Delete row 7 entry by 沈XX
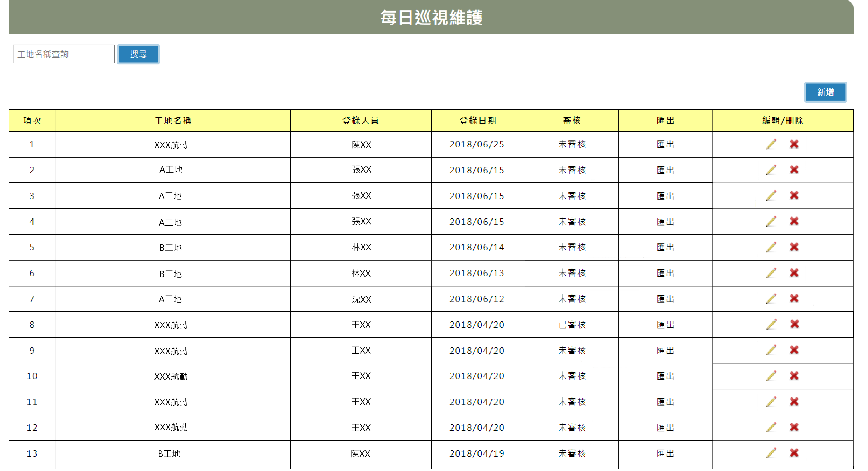Viewport: 868px width, 471px height. 794,299
